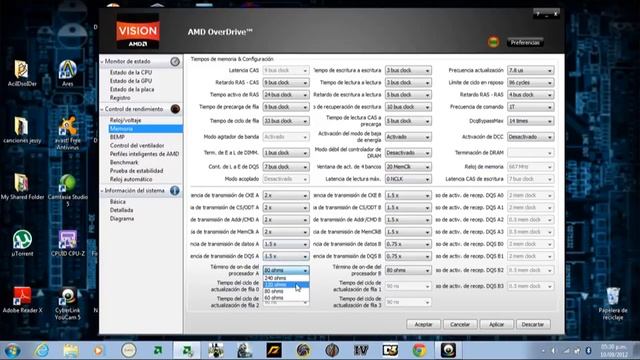Select Benchmark in sidebar

click(124, 162)
